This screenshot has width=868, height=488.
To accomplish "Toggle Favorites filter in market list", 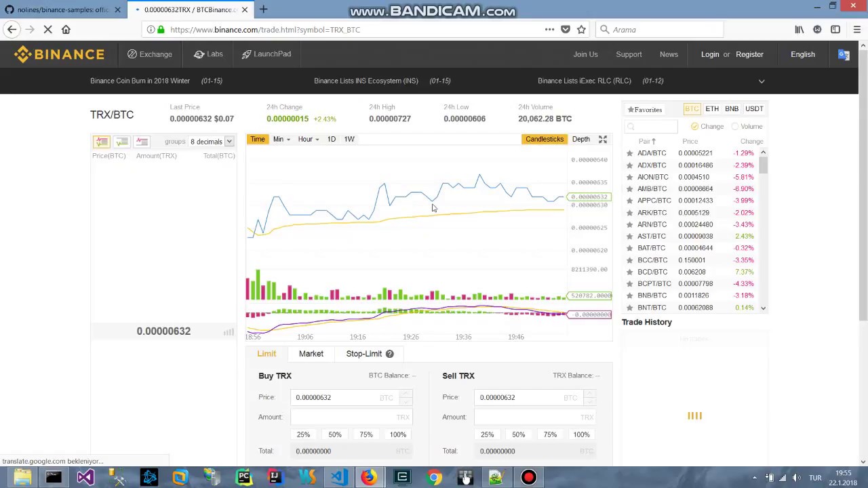I will pos(645,109).
